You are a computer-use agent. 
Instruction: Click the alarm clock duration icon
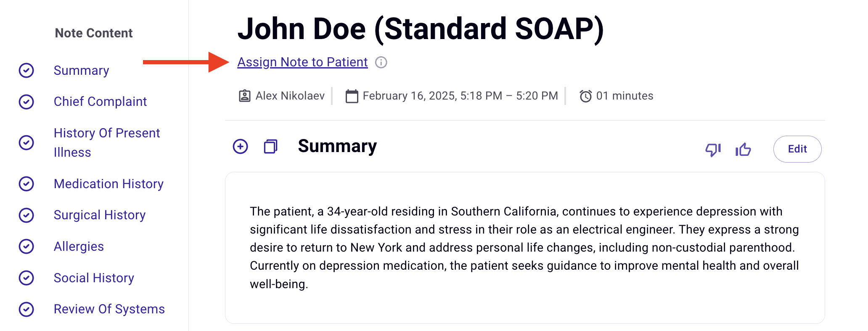(586, 96)
